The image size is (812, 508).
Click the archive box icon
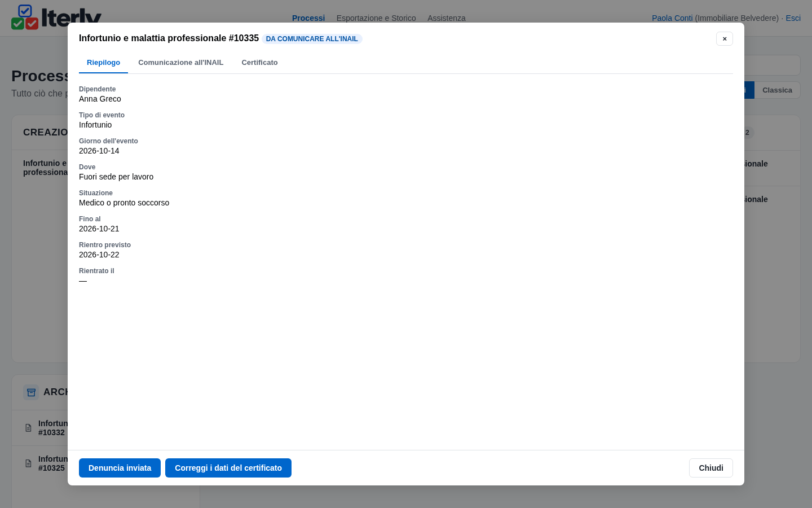click(31, 392)
